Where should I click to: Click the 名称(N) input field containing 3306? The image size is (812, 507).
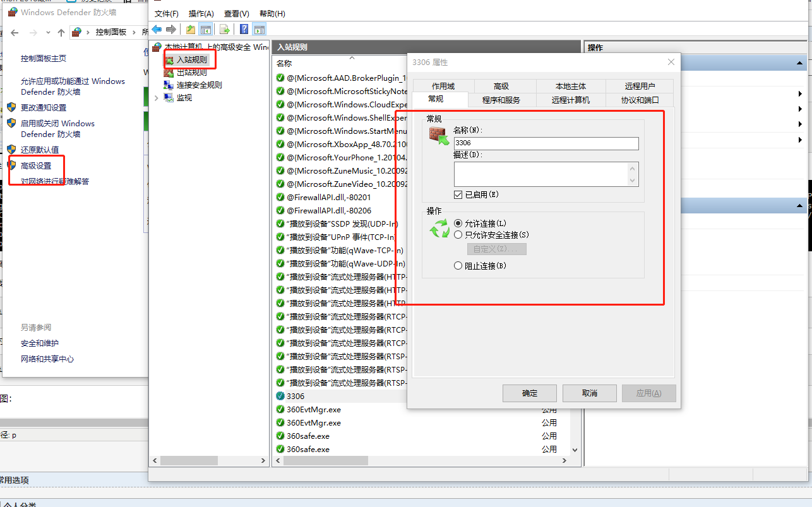(546, 143)
